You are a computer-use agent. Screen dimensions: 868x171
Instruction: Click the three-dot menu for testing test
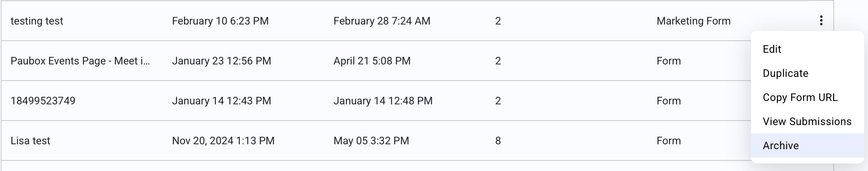(821, 21)
